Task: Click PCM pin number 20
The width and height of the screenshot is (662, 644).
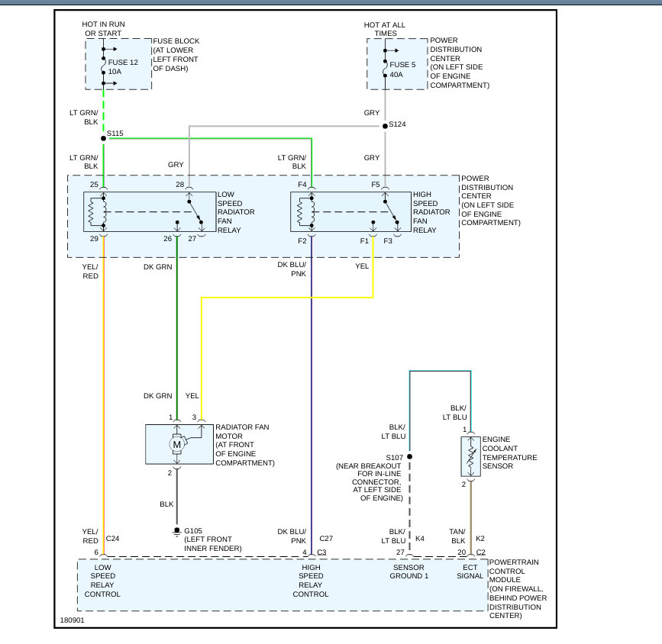Action: click(x=462, y=552)
